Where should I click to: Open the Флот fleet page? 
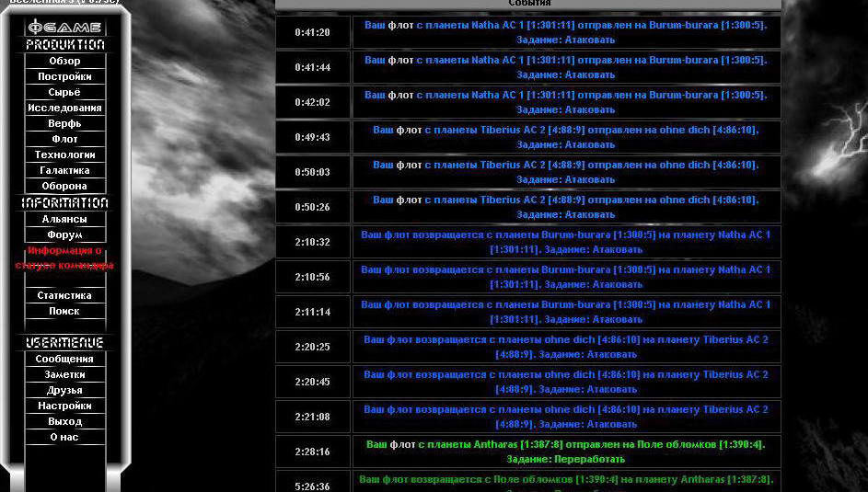click(64, 139)
